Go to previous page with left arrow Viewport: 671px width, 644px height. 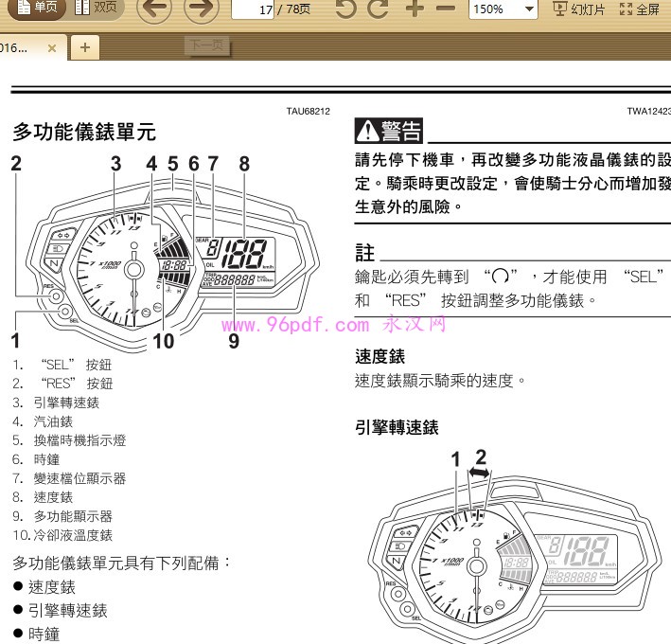[155, 9]
